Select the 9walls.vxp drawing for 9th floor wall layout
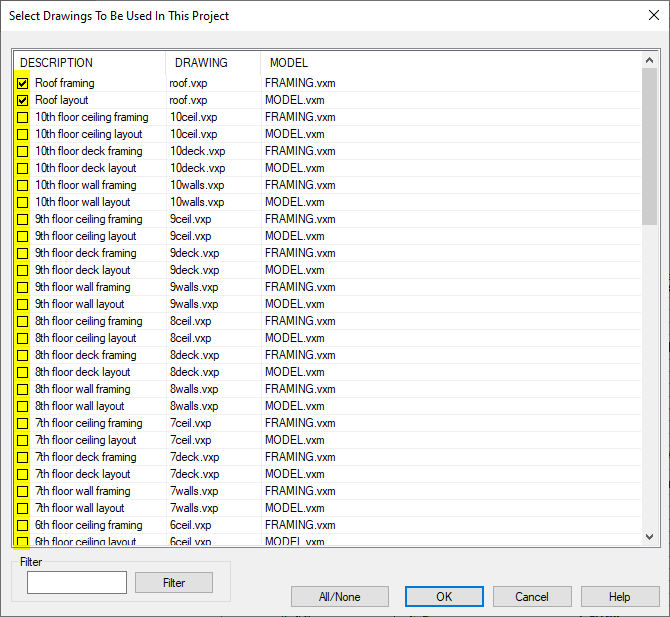Screen dimensions: 670x617 tap(193, 305)
